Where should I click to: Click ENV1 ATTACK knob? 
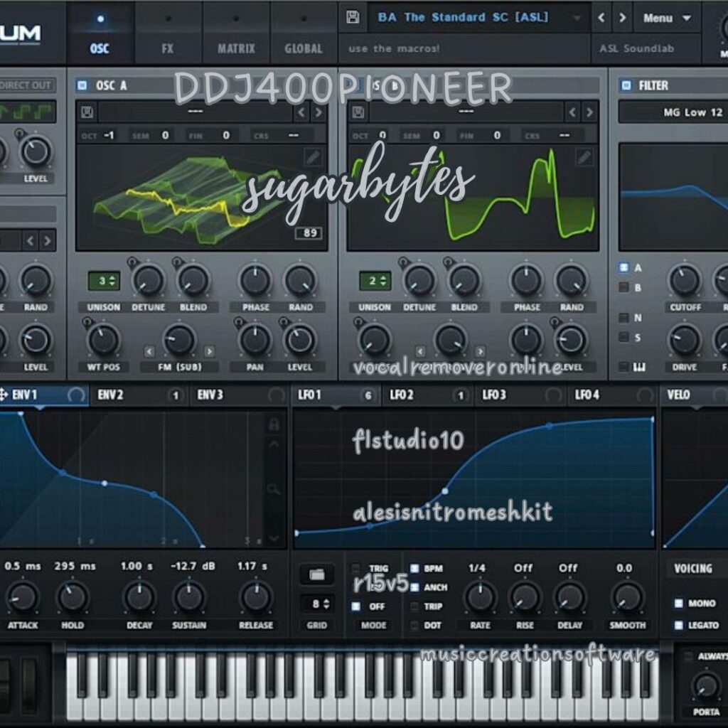pyautogui.click(x=22, y=597)
